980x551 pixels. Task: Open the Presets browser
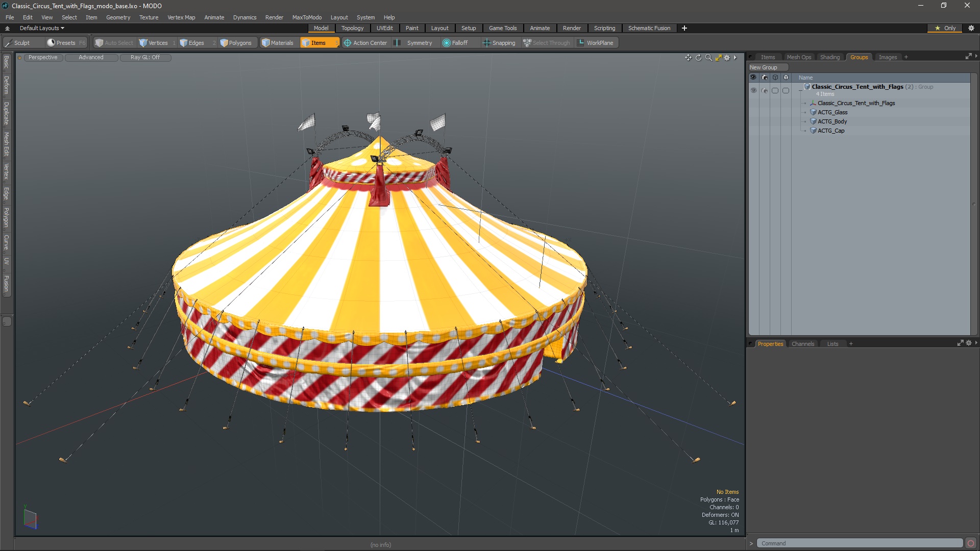click(x=66, y=43)
